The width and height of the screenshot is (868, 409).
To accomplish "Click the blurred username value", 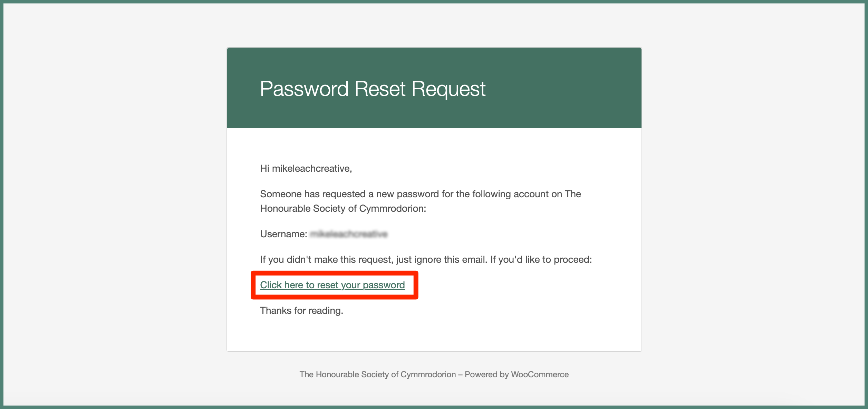I will pyautogui.click(x=349, y=234).
